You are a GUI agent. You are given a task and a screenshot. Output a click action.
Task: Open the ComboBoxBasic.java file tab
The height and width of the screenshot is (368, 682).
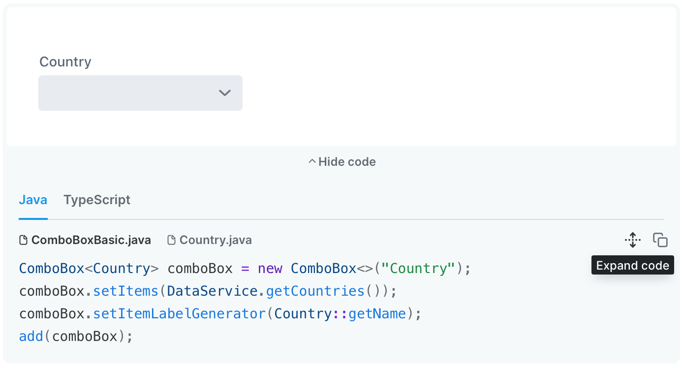pos(85,240)
